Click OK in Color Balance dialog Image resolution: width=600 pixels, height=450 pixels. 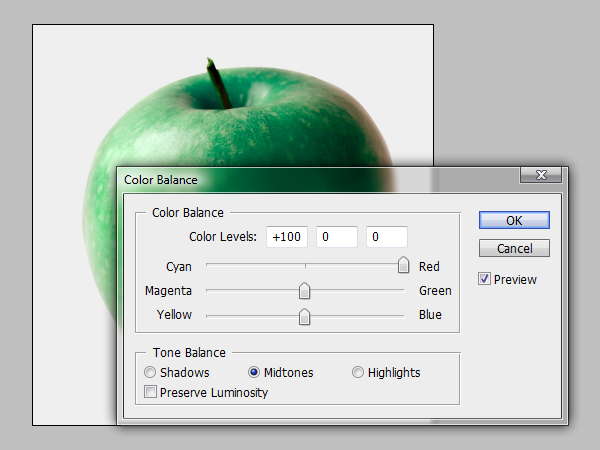pos(514,220)
